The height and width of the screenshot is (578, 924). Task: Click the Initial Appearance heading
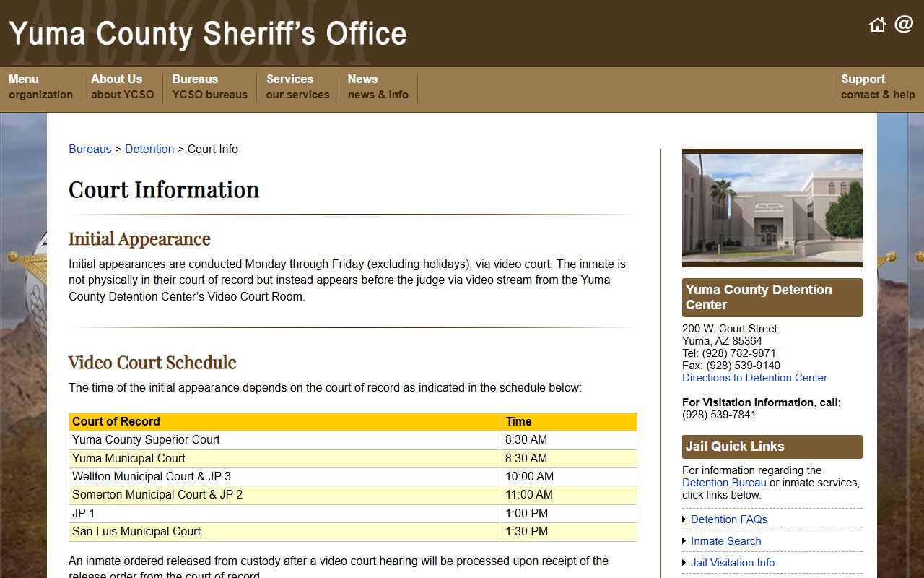(x=139, y=239)
